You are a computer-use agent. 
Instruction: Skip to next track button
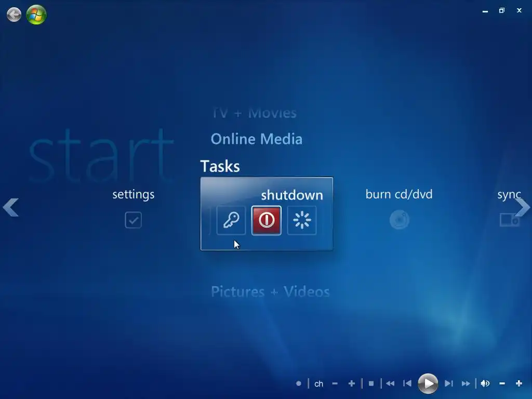point(448,384)
